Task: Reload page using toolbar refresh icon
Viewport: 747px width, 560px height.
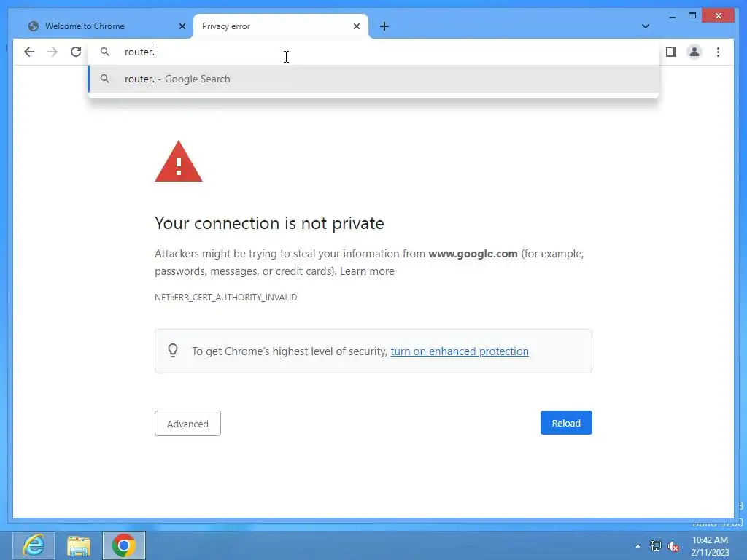Action: click(x=76, y=52)
